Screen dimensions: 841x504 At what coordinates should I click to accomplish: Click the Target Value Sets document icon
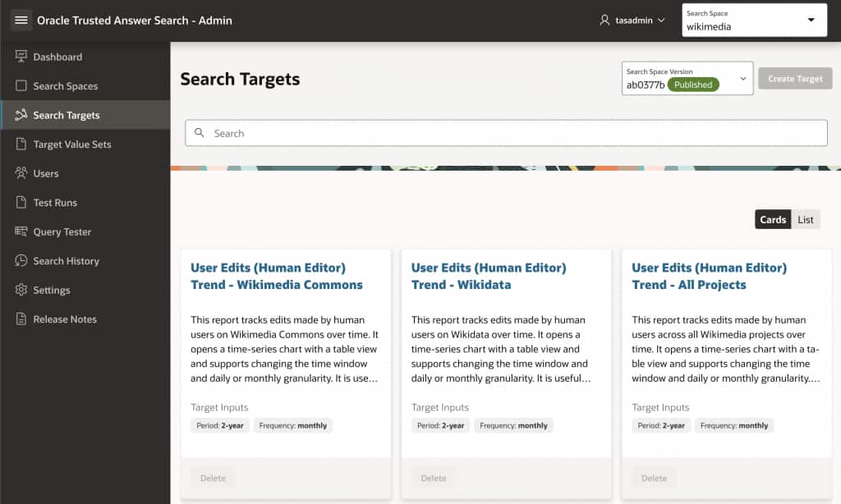(21, 144)
